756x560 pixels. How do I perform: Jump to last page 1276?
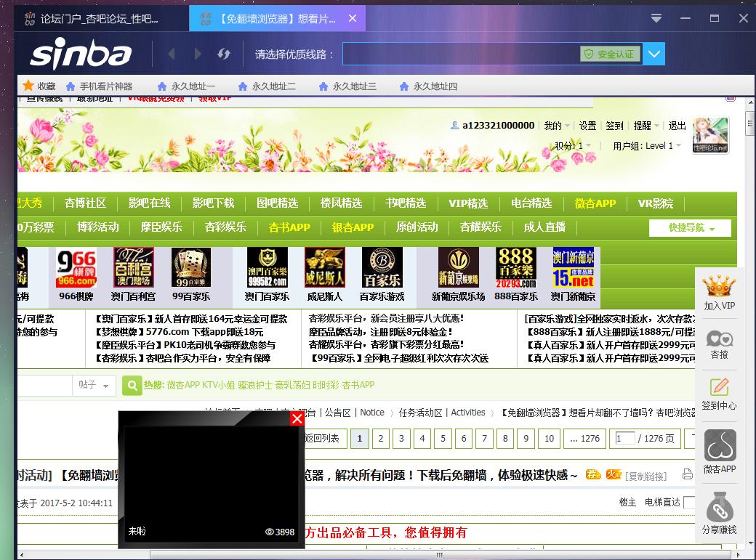click(584, 438)
